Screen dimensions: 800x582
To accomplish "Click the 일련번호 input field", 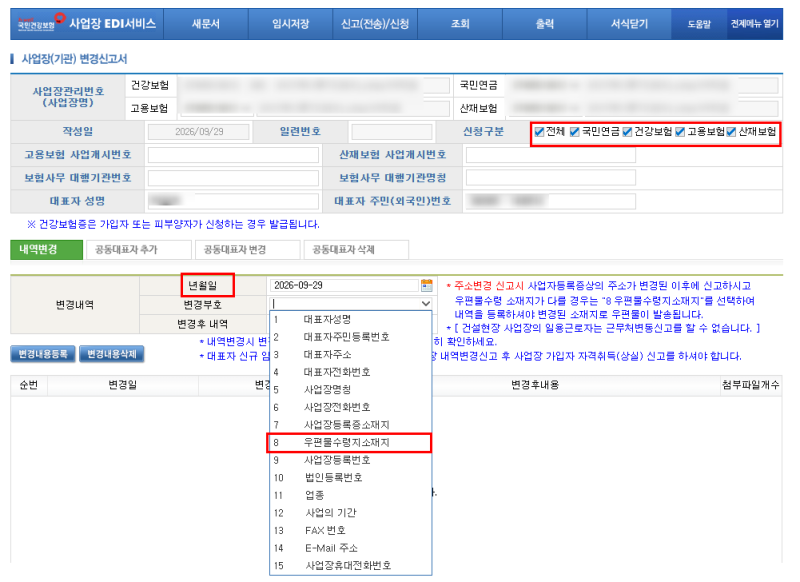I will point(392,132).
